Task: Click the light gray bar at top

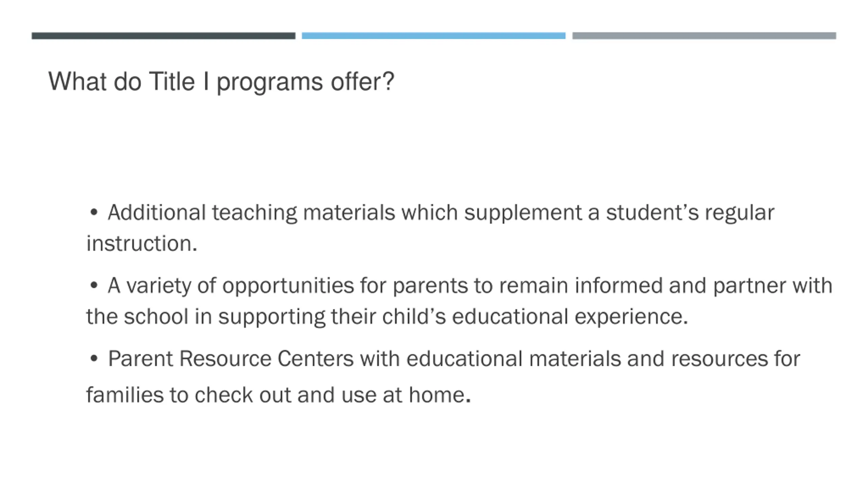Action: [704, 36]
